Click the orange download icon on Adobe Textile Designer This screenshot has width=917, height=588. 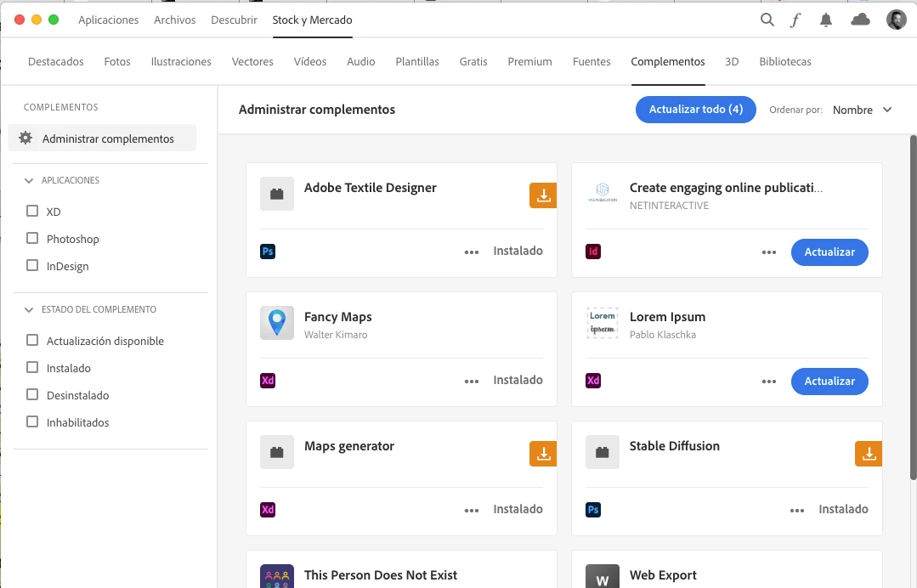click(x=543, y=195)
